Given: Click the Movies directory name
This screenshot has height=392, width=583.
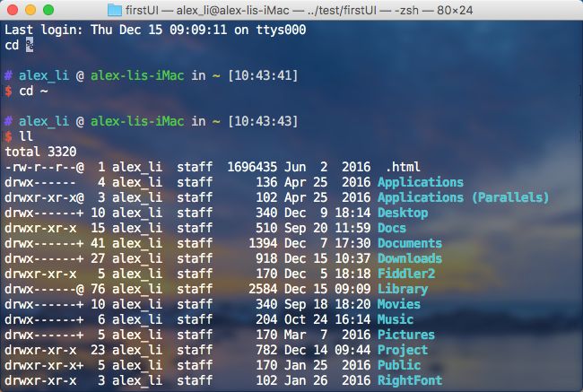Looking at the screenshot, I should (x=399, y=304).
